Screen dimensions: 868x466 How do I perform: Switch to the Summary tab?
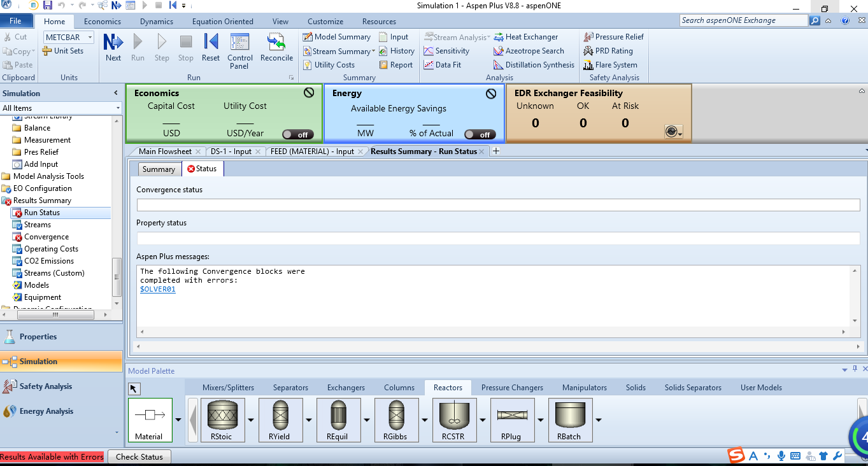(x=159, y=169)
